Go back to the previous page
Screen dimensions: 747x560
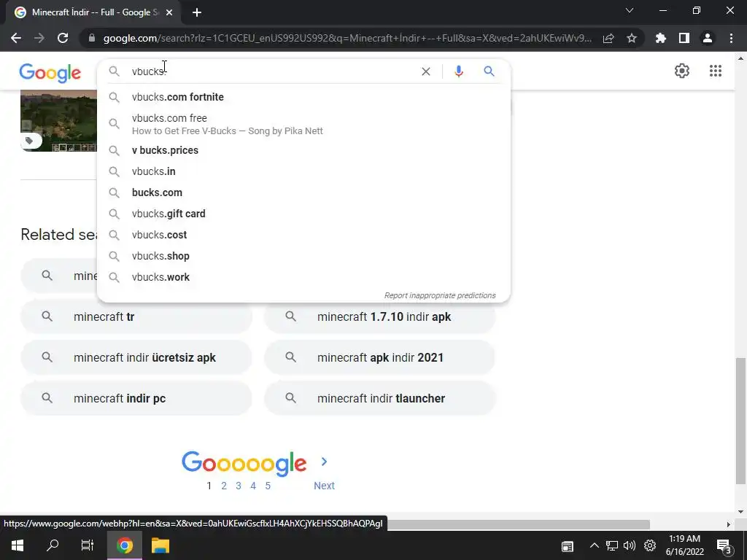pos(16,38)
